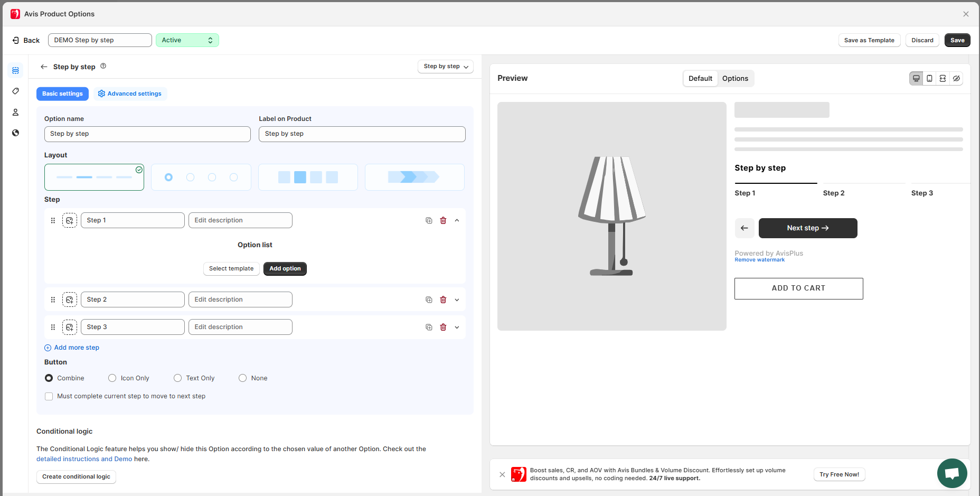Enable must complete current step checkbox
The image size is (980, 496).
pyautogui.click(x=49, y=397)
